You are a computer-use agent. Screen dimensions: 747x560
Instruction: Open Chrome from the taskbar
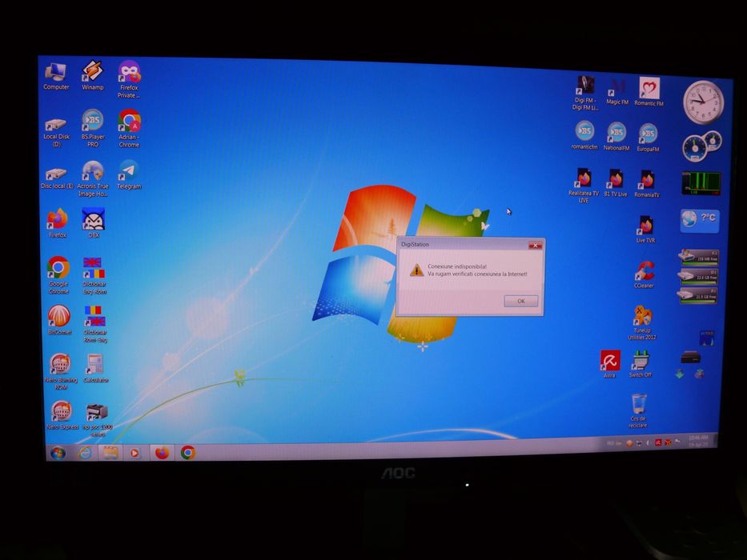(187, 452)
